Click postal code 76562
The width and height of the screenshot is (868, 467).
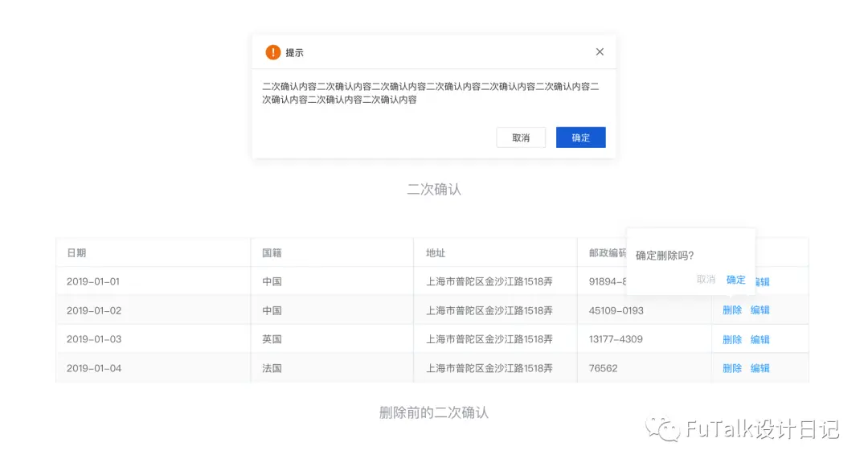point(603,368)
